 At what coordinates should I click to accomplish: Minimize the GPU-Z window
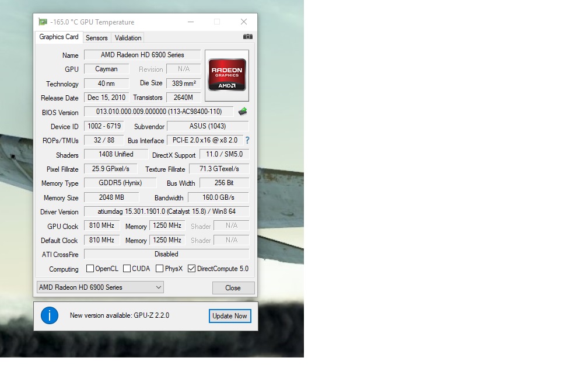tap(191, 22)
